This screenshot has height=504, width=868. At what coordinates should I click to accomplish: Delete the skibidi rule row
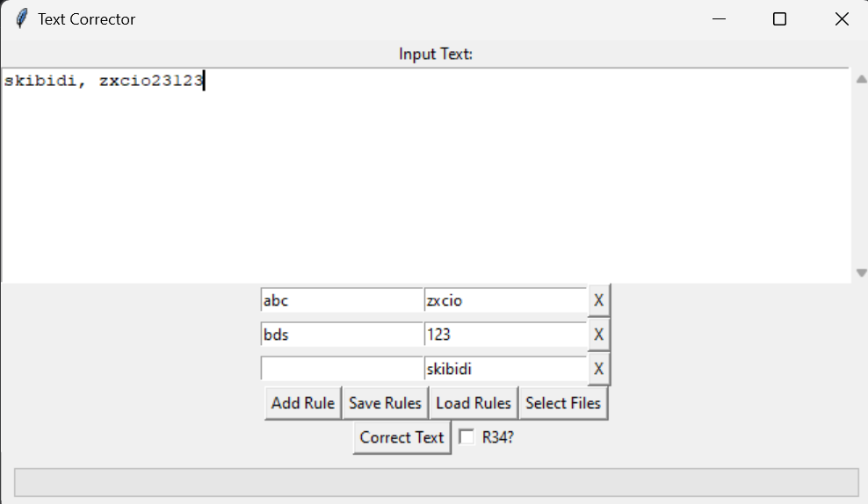pos(598,369)
